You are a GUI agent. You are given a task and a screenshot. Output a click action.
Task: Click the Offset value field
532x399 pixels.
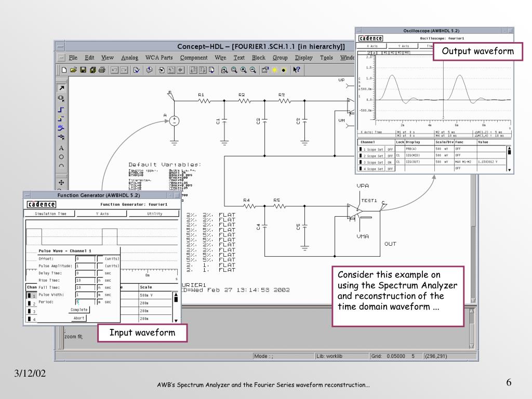point(85,259)
